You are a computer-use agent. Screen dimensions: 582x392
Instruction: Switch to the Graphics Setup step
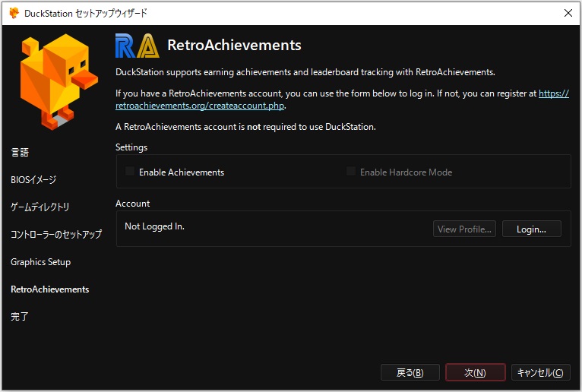coord(40,261)
